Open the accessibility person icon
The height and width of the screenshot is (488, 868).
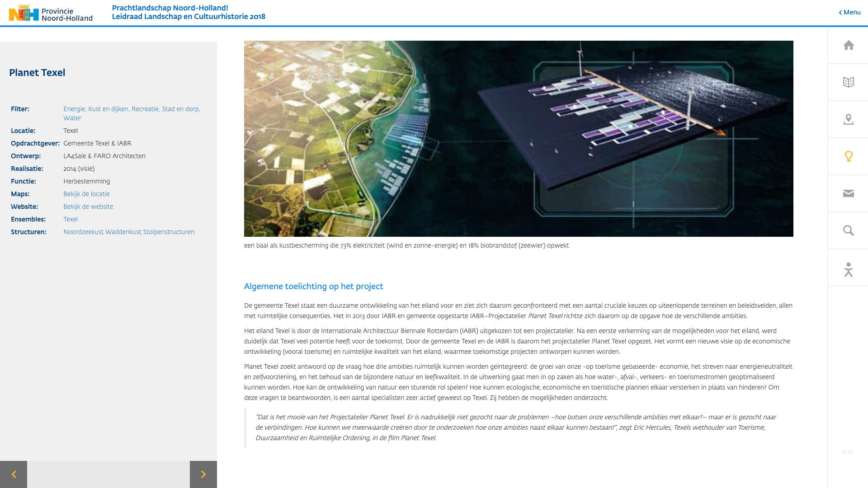pyautogui.click(x=848, y=269)
